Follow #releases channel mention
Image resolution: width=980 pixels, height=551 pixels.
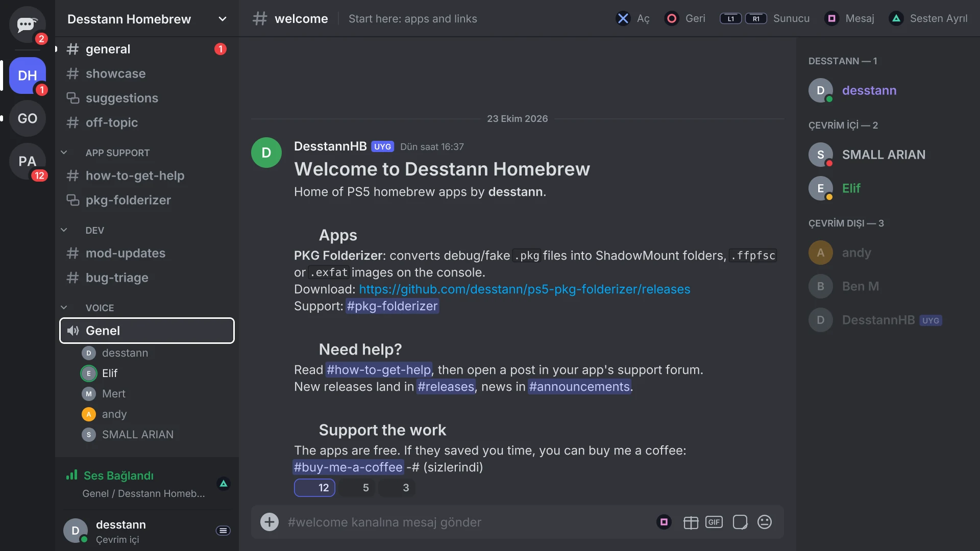click(446, 387)
